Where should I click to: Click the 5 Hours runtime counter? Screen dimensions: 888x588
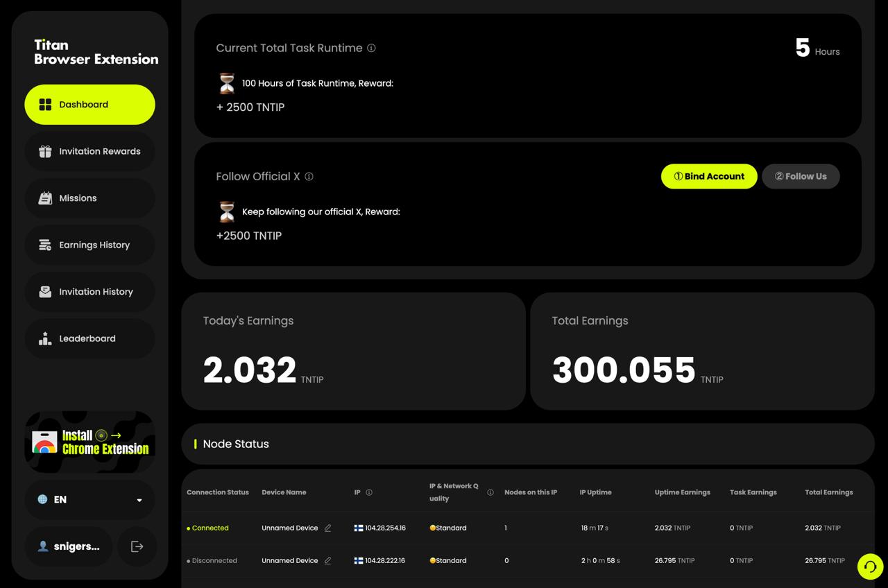coord(817,49)
